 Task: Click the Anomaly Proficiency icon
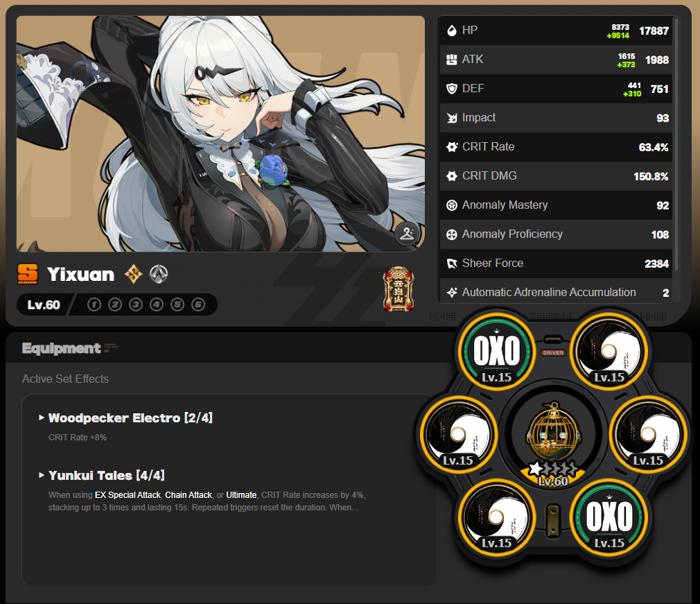(x=452, y=234)
